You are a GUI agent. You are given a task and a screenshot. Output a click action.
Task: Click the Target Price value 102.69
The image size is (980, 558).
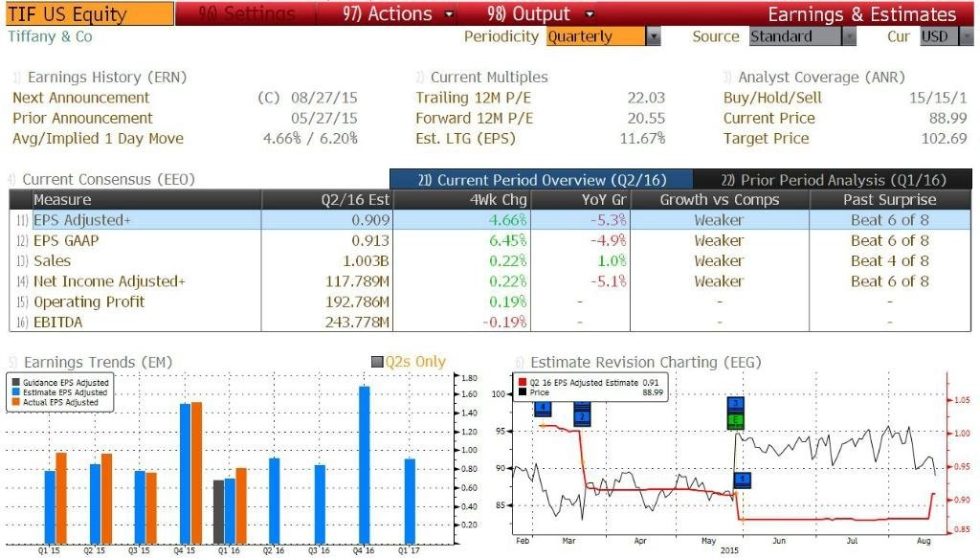coord(944,139)
